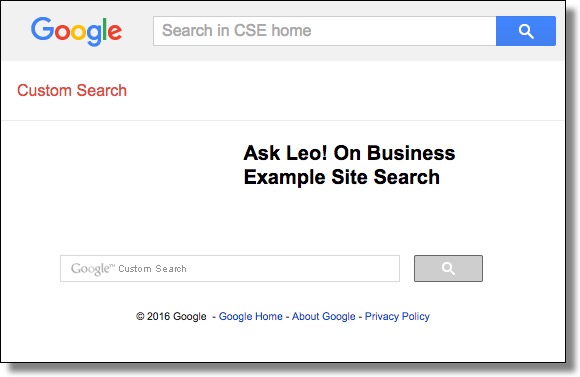Click the white magnifier glyph on the blue button
Screen dimensions: 580x377
coord(526,31)
